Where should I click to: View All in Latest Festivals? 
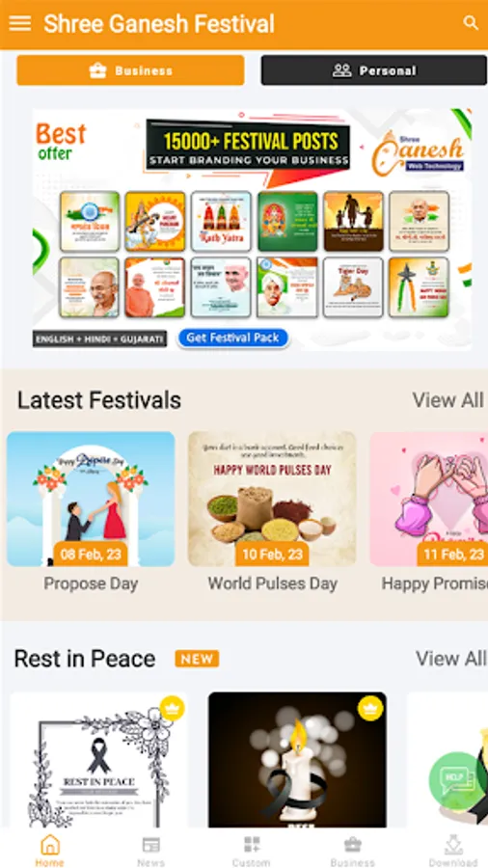tap(447, 399)
